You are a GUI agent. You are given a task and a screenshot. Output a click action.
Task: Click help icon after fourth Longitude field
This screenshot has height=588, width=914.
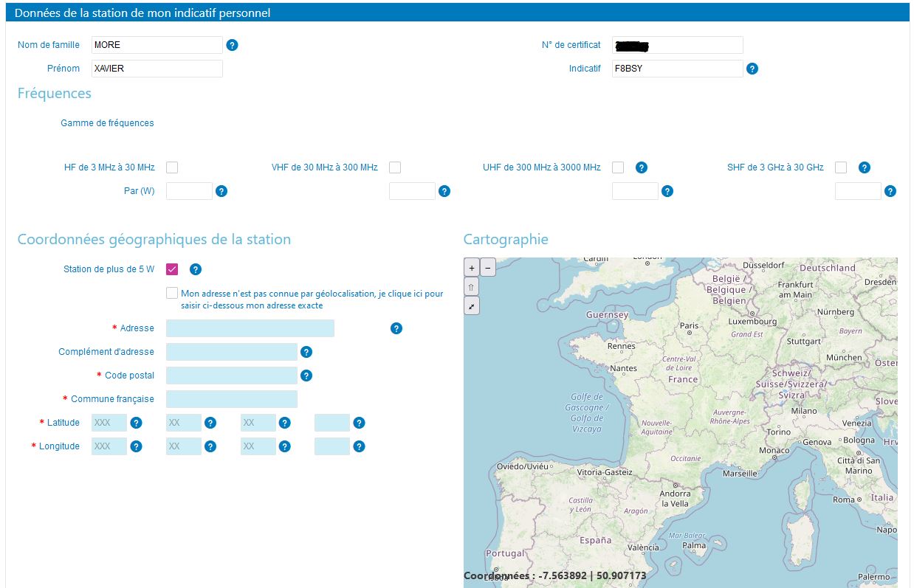pyautogui.click(x=359, y=446)
